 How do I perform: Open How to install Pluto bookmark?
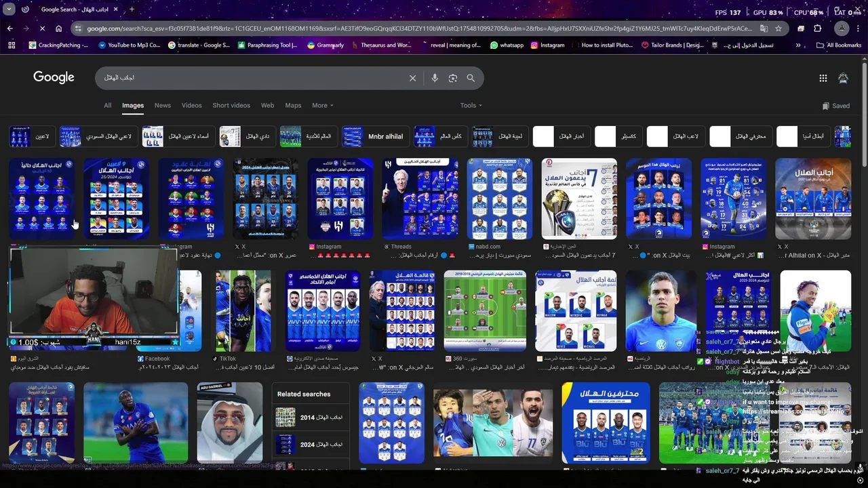click(x=602, y=45)
